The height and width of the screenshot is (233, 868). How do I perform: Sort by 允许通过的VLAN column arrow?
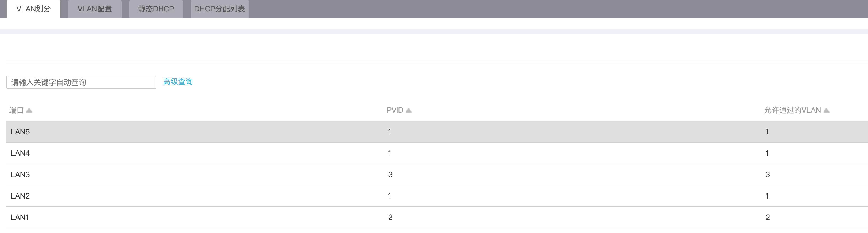coord(826,110)
